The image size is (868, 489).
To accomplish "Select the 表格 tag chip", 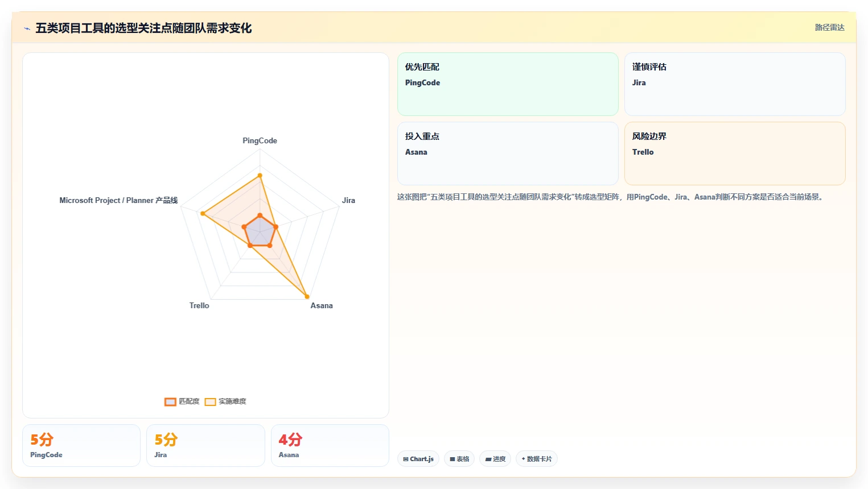I will (x=459, y=459).
